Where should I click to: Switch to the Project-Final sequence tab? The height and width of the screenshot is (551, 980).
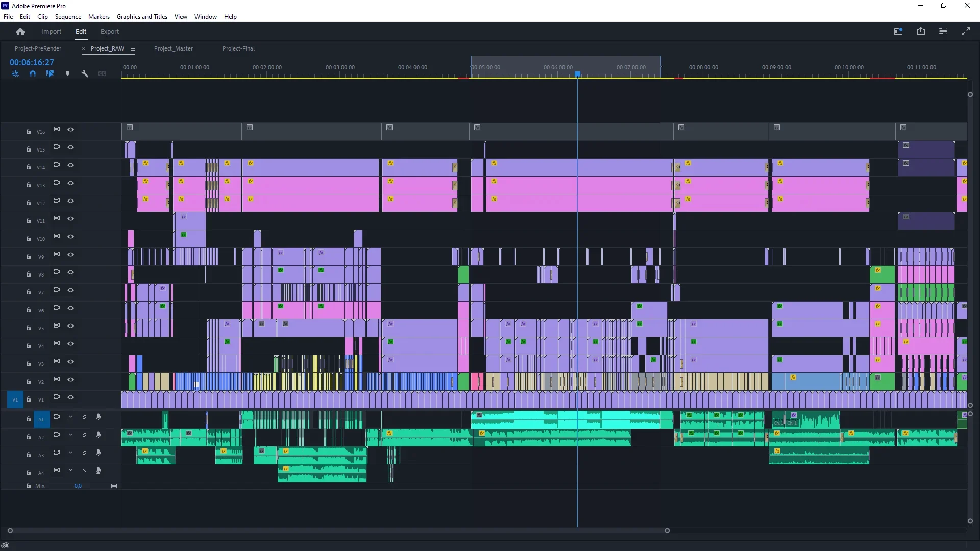(x=238, y=48)
